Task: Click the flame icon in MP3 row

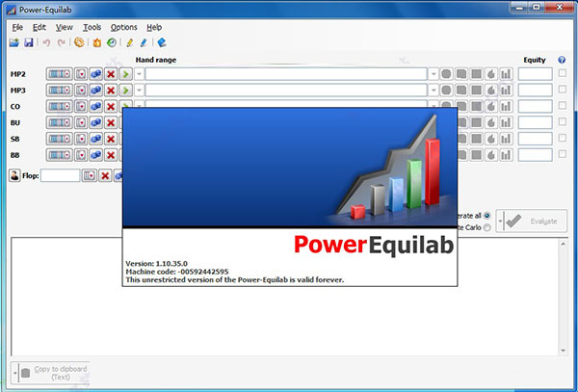Action: 491,91
